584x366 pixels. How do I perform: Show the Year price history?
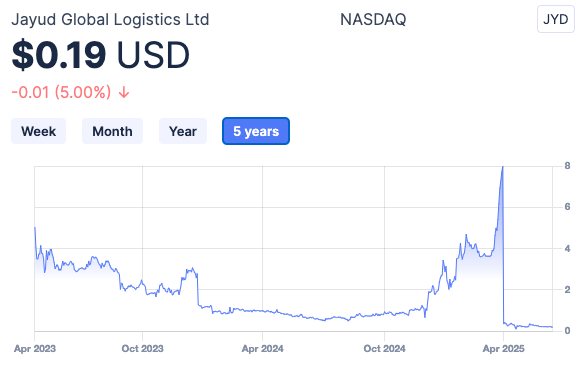(x=182, y=131)
